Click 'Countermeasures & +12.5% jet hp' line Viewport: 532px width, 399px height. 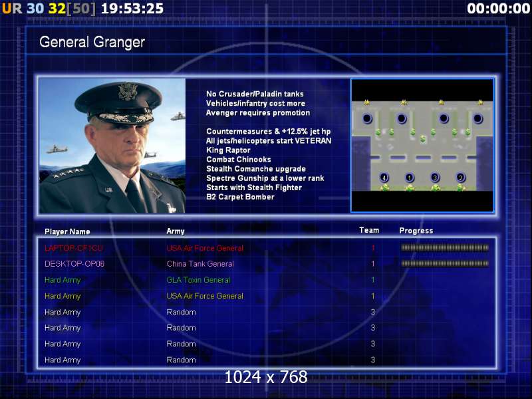268,131
